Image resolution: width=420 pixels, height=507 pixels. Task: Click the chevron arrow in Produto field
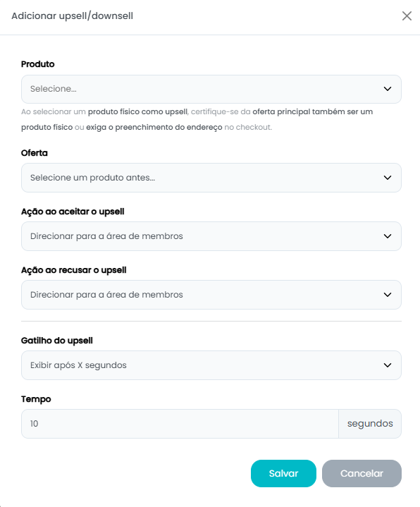(x=388, y=89)
